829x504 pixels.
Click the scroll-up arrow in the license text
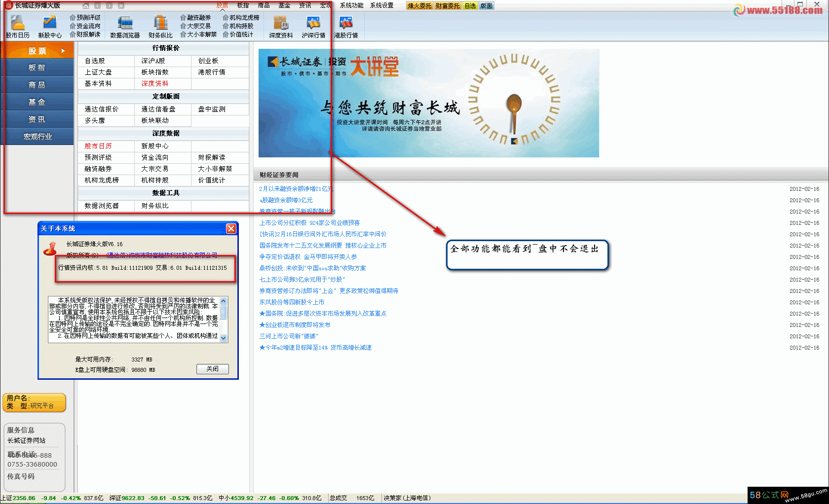[x=224, y=300]
